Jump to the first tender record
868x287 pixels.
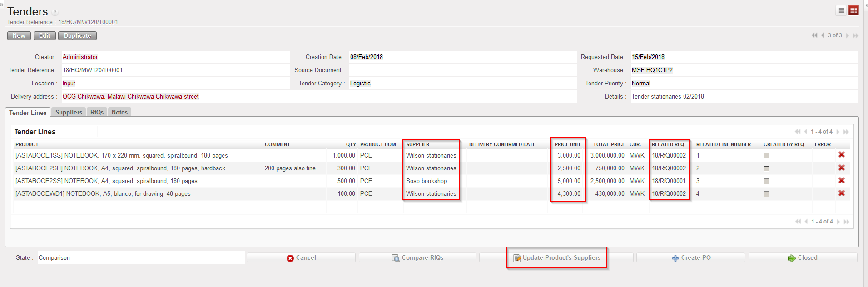point(814,35)
